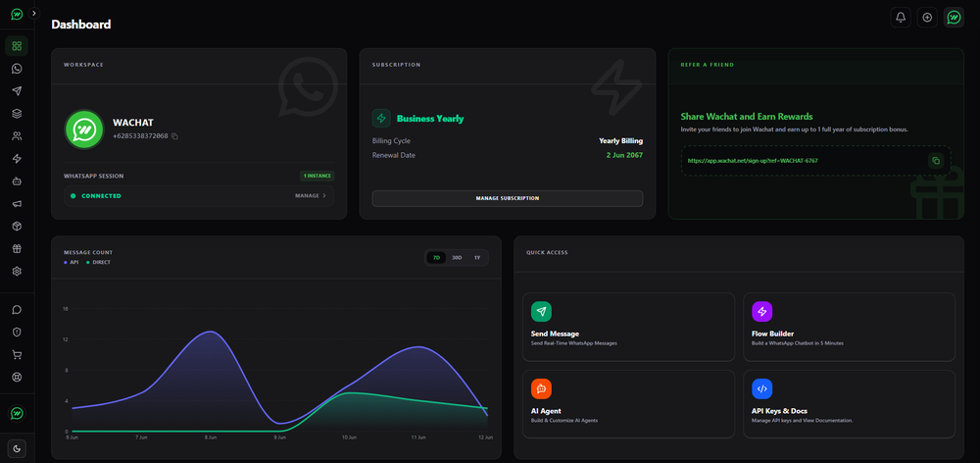This screenshot has height=463, width=980.
Task: Click the 8 Jun label on chart axis
Action: click(212, 437)
